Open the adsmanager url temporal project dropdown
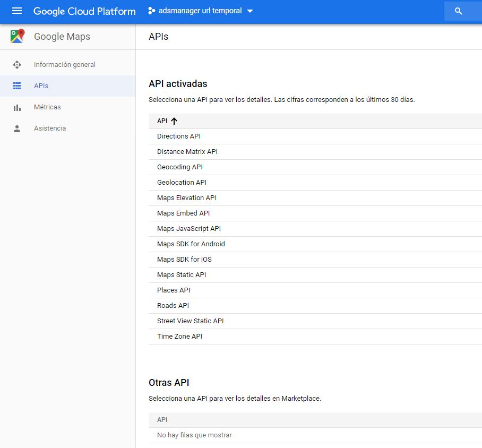This screenshot has height=448, width=482. click(201, 11)
